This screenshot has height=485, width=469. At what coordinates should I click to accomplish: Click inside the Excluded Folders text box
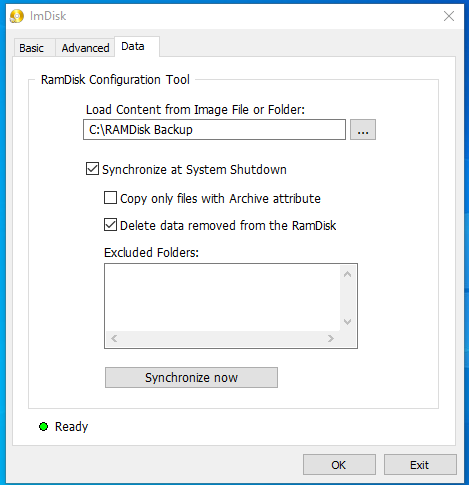223,298
